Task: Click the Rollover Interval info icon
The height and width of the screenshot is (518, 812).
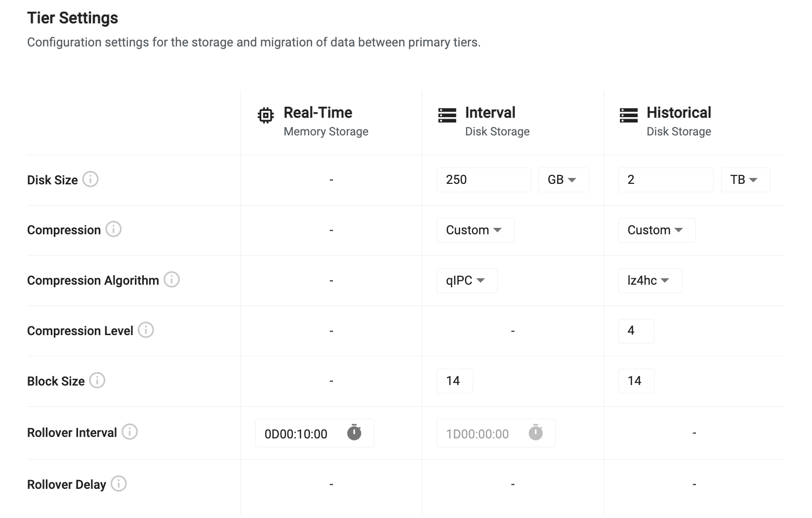Action: tap(129, 432)
